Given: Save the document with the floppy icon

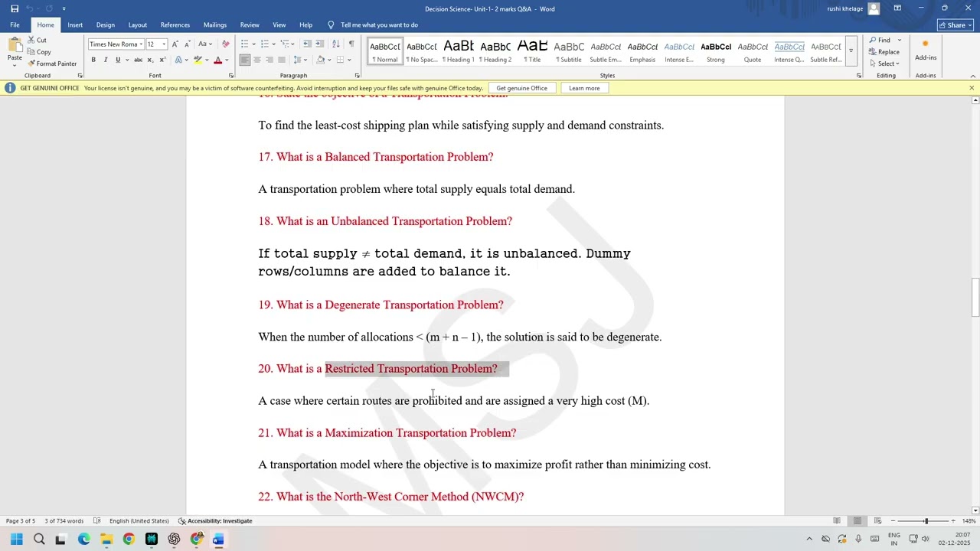Looking at the screenshot, I should (x=15, y=8).
